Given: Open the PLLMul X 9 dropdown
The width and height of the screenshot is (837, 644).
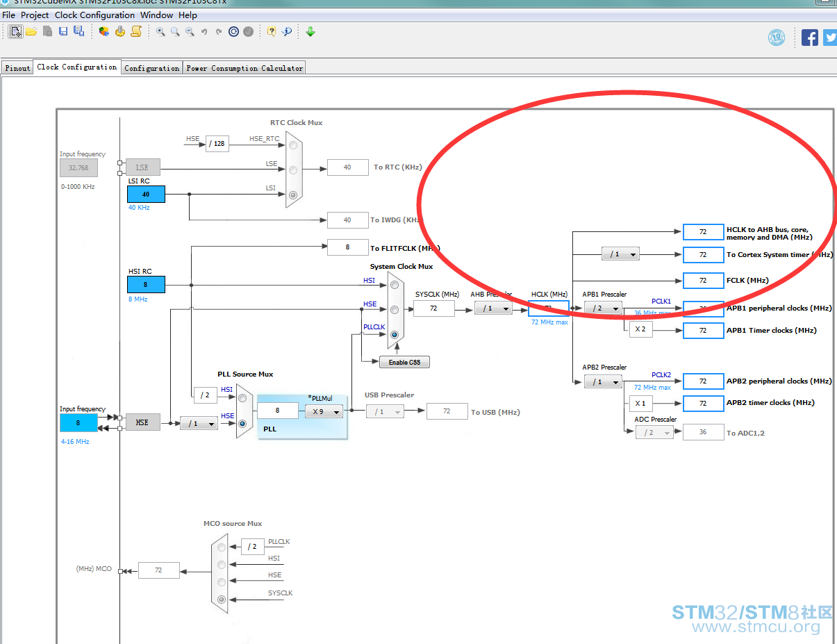Looking at the screenshot, I should (324, 411).
